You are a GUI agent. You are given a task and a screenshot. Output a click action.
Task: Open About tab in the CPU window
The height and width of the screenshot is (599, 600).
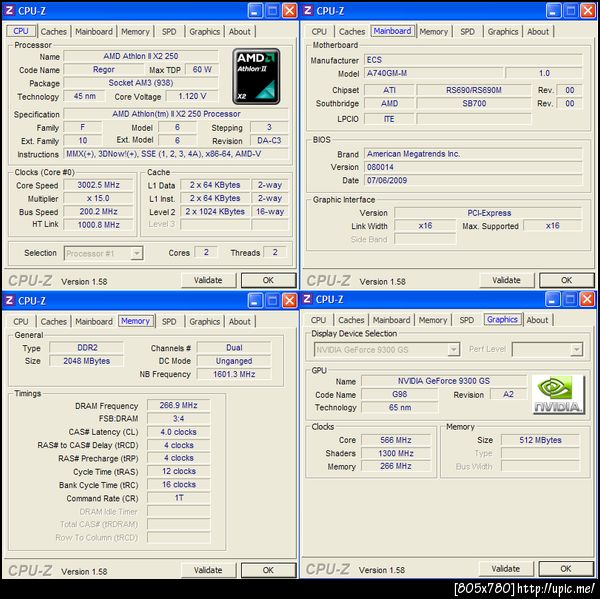coord(240,31)
